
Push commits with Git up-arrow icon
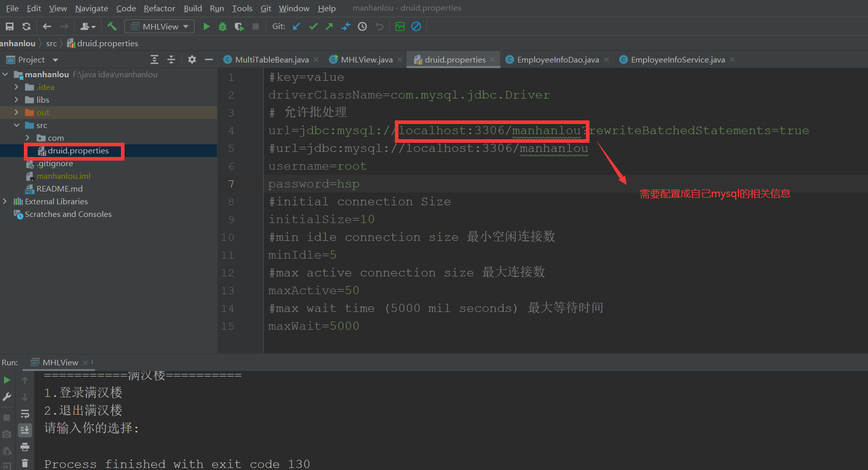tap(329, 26)
